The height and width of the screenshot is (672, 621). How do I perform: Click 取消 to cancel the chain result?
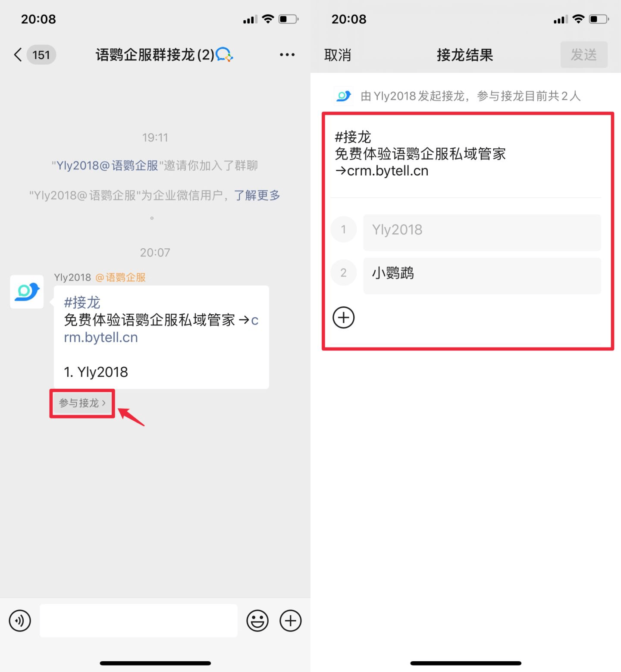point(338,55)
